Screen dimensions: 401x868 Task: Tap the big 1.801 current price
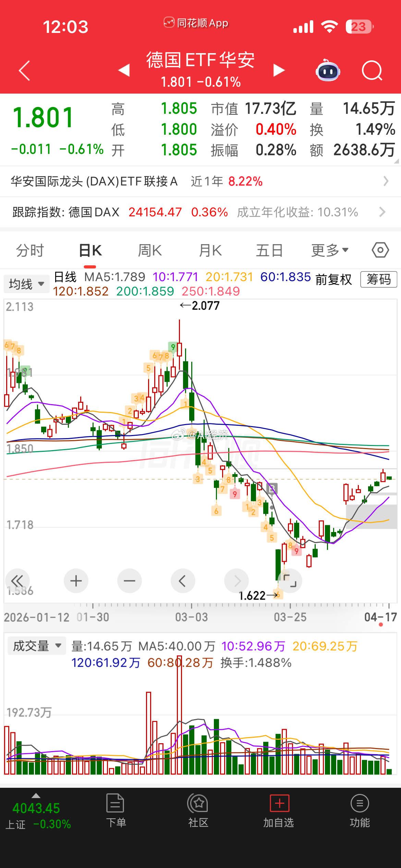43,118
